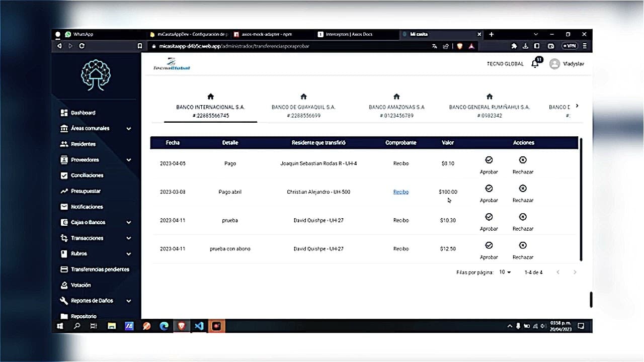Click the Brave Shields icon

click(459, 46)
